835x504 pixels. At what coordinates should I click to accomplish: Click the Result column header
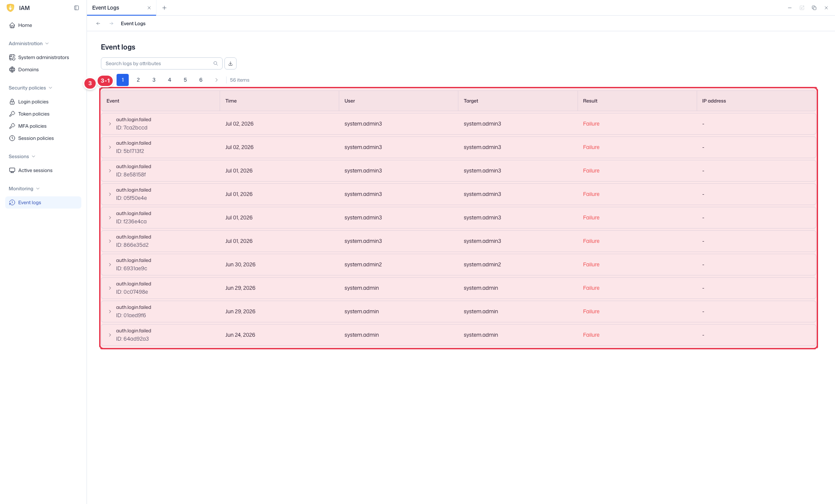637,101
